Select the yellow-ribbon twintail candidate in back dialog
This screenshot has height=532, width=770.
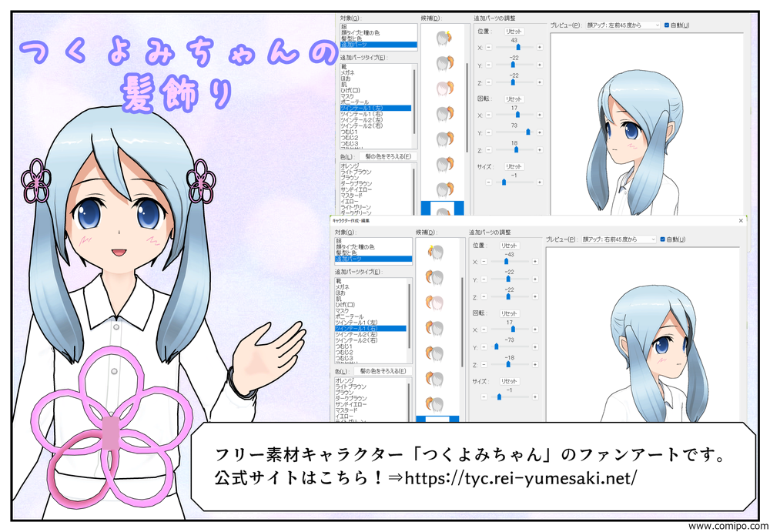point(444,38)
